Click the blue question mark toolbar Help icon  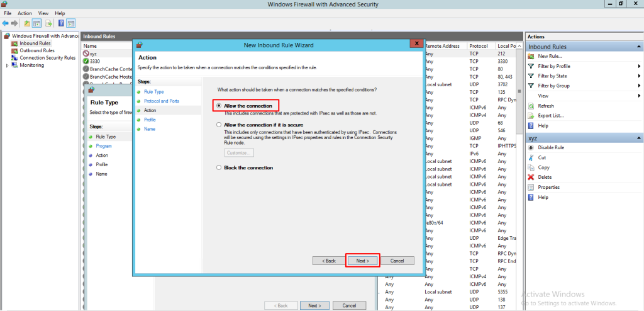click(x=61, y=23)
